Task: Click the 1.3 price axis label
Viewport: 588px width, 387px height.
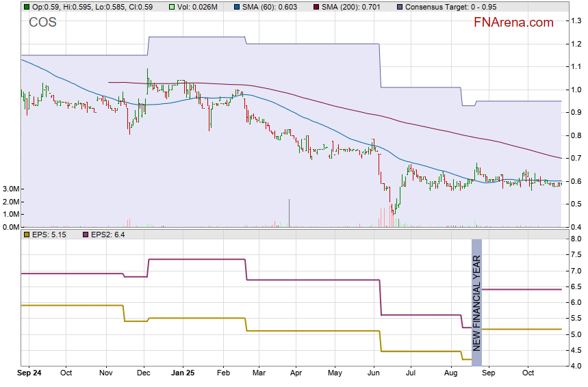Action: [x=576, y=21]
